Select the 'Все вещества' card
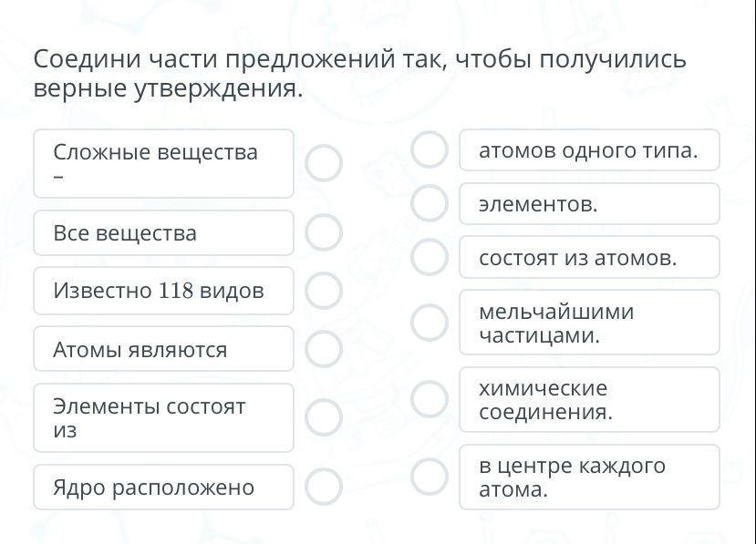 click(164, 232)
